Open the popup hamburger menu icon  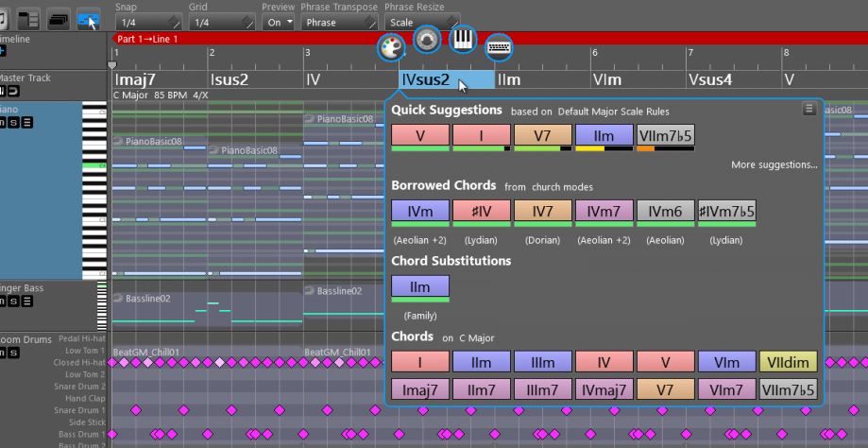[x=809, y=109]
